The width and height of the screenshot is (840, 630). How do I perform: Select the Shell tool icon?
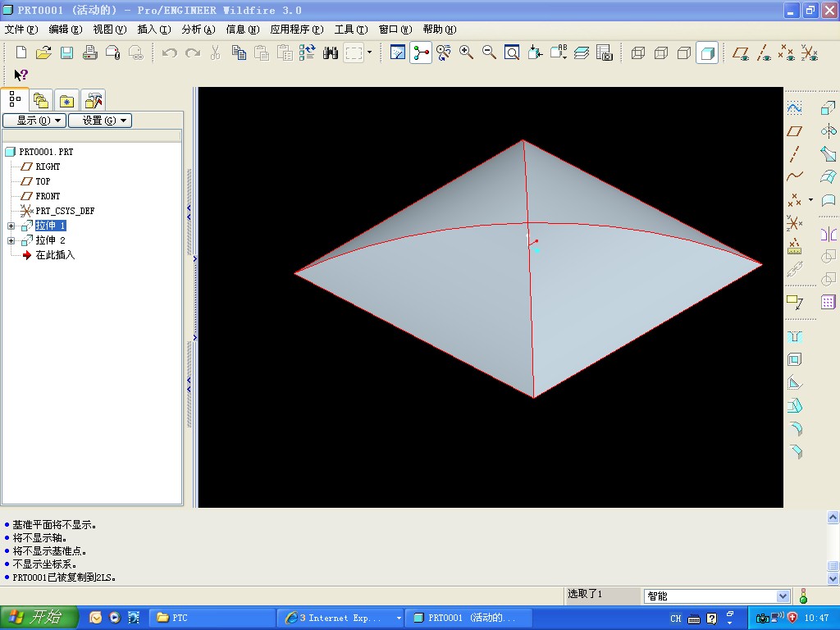point(794,359)
